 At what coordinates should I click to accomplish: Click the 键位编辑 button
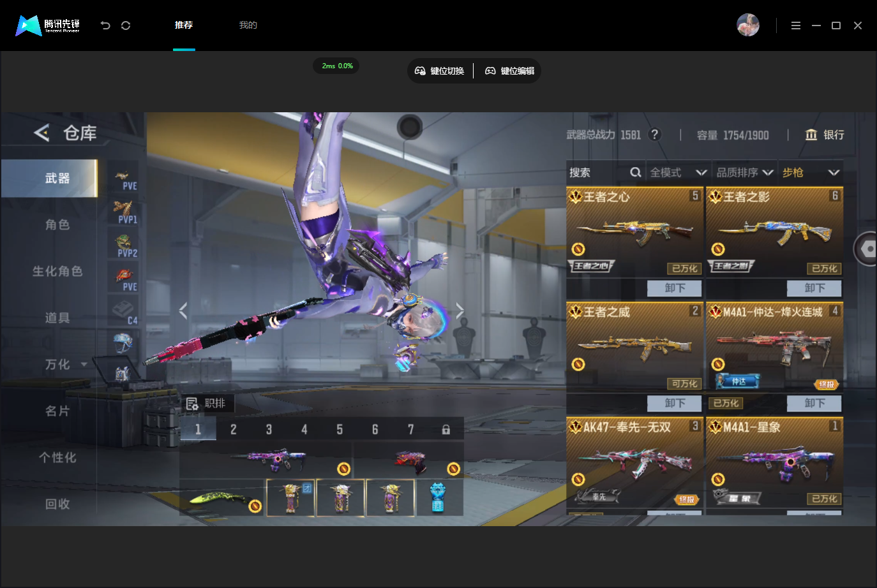click(x=510, y=71)
